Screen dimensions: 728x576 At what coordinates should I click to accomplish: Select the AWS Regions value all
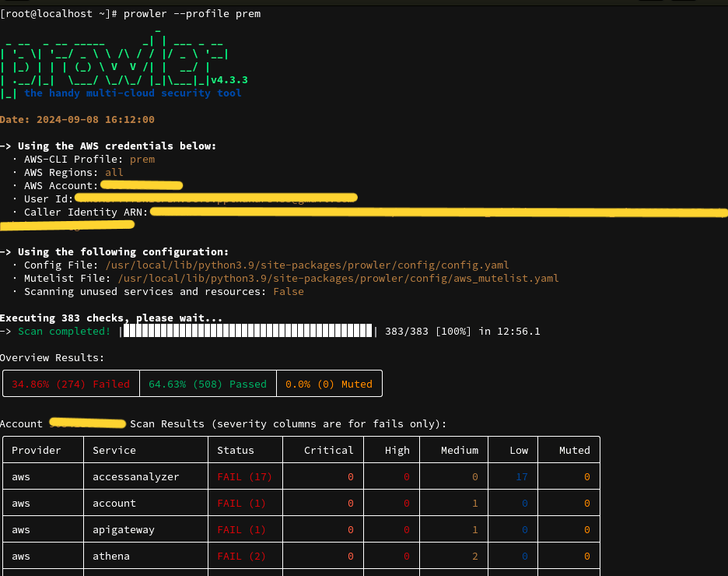tap(114, 172)
